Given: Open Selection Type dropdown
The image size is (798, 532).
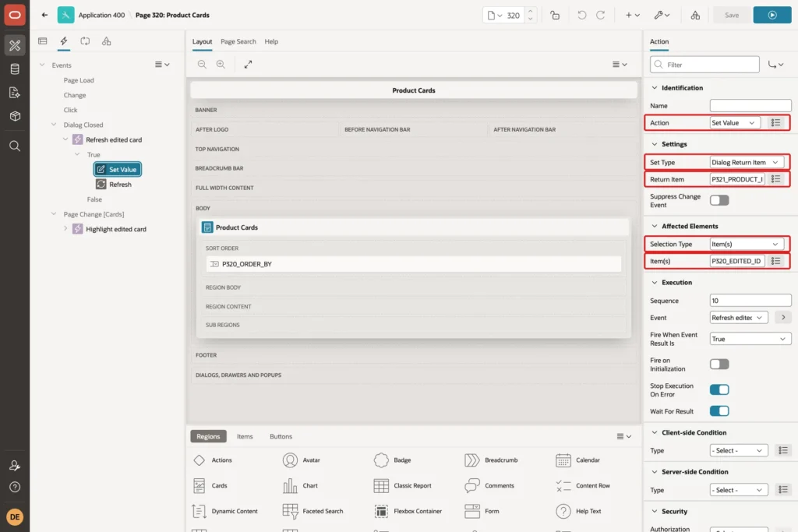Looking at the screenshot, I should click(x=746, y=244).
